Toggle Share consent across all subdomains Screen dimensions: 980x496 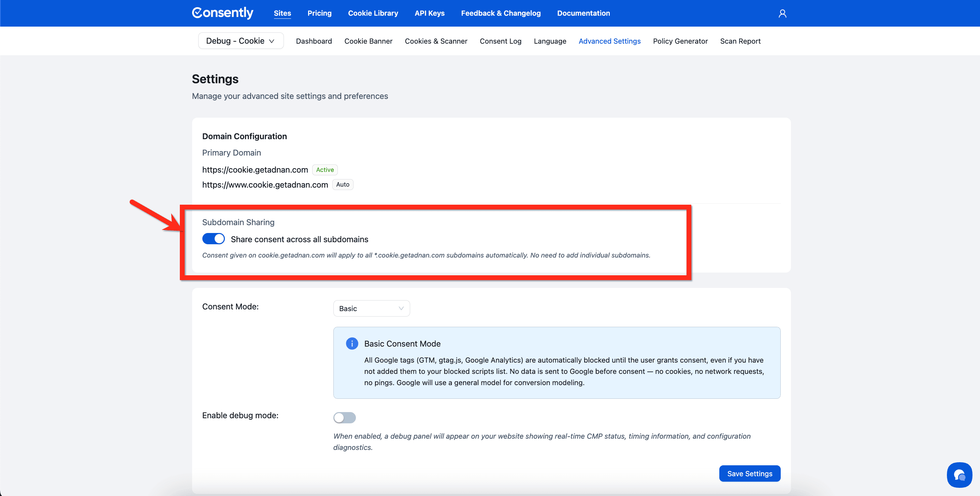(x=213, y=239)
